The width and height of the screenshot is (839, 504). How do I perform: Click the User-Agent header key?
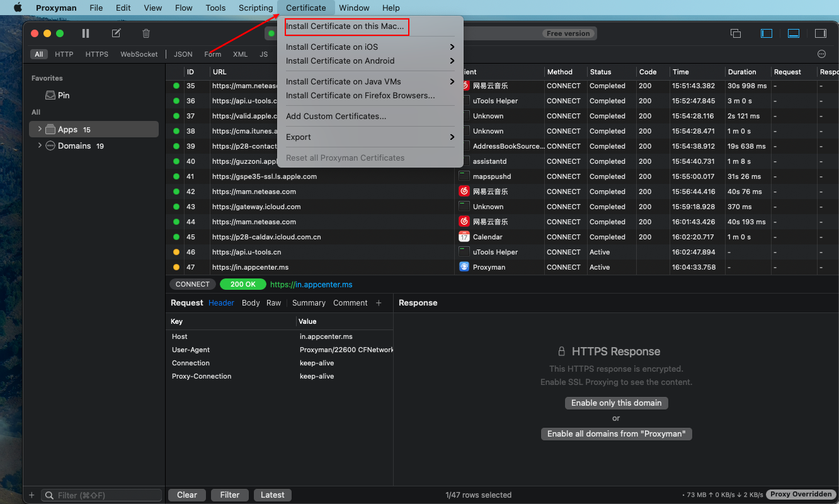(x=191, y=350)
